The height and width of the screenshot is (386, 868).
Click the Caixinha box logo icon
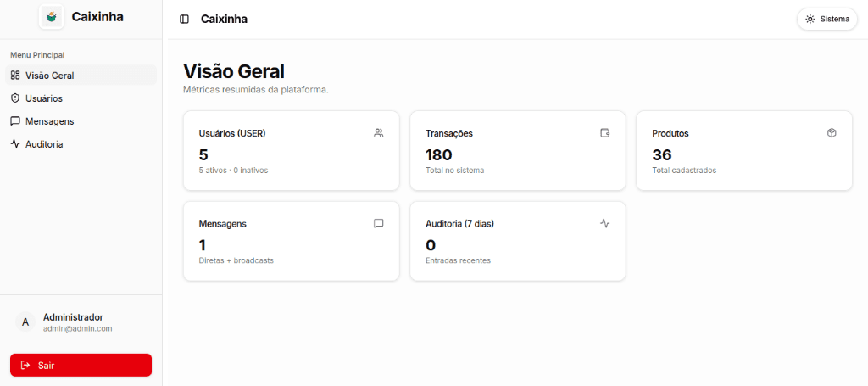52,17
